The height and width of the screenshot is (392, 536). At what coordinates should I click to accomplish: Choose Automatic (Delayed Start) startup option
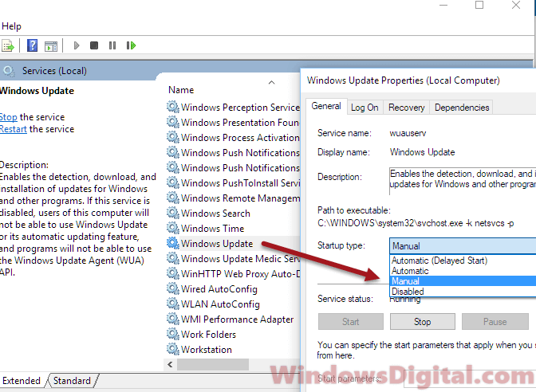(x=463, y=261)
